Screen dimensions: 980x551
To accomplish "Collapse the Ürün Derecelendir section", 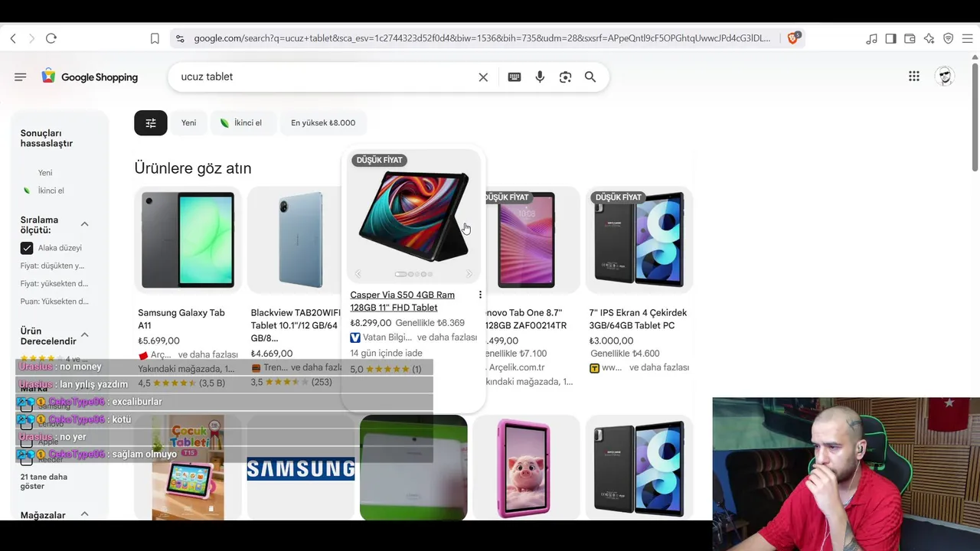I will click(84, 335).
